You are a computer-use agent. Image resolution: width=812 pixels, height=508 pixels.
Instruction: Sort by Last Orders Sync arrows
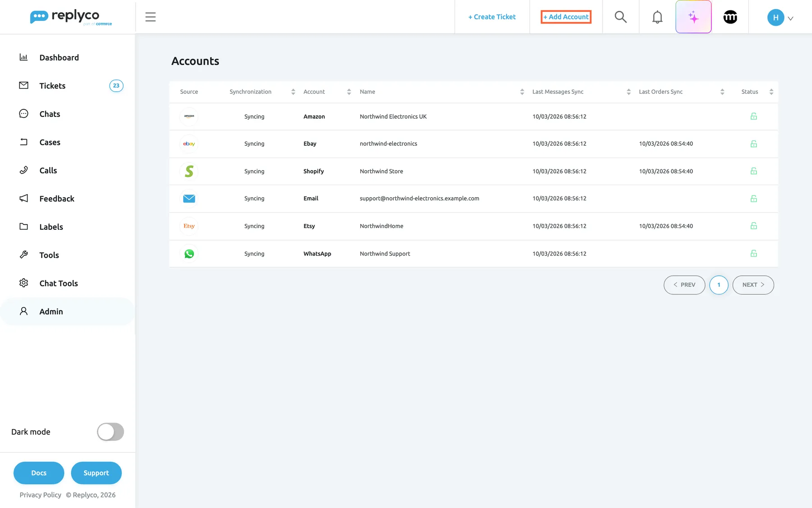722,92
